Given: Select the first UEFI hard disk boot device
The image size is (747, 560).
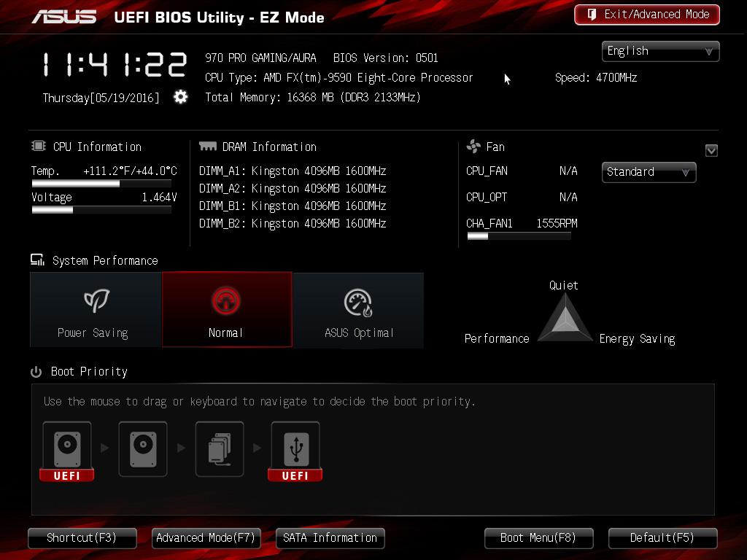Looking at the screenshot, I should pos(66,451).
